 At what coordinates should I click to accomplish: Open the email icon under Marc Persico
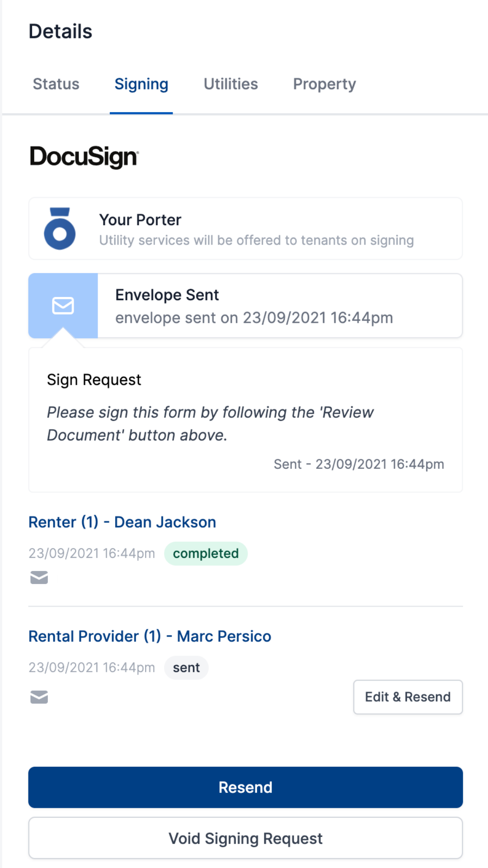coord(39,697)
